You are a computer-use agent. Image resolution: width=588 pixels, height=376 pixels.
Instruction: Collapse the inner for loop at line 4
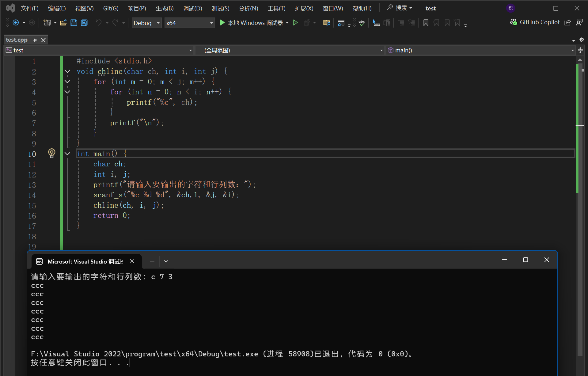coord(67,92)
